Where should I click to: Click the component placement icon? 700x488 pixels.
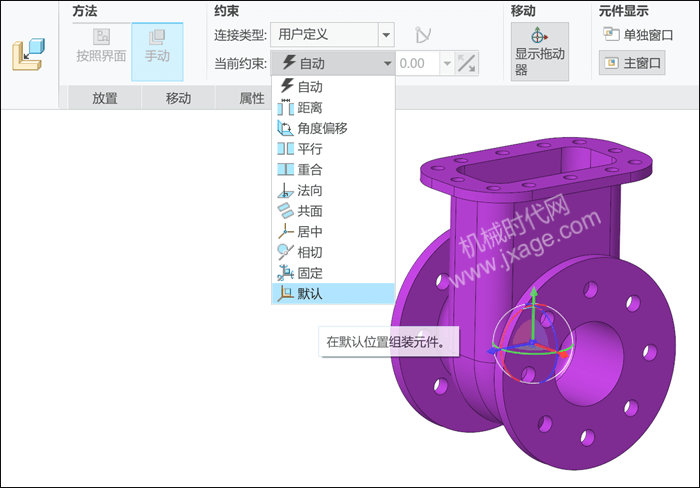coord(28,54)
